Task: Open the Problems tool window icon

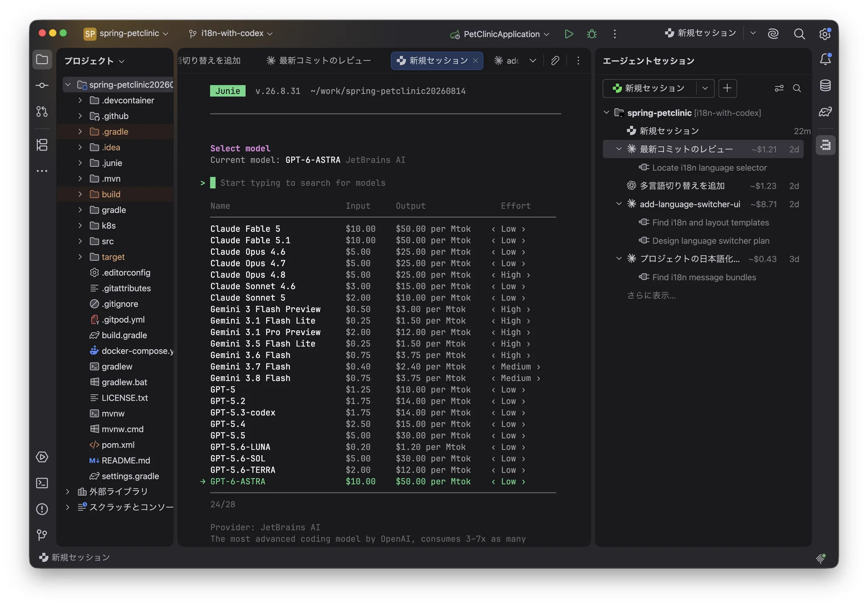Action: [x=42, y=509]
